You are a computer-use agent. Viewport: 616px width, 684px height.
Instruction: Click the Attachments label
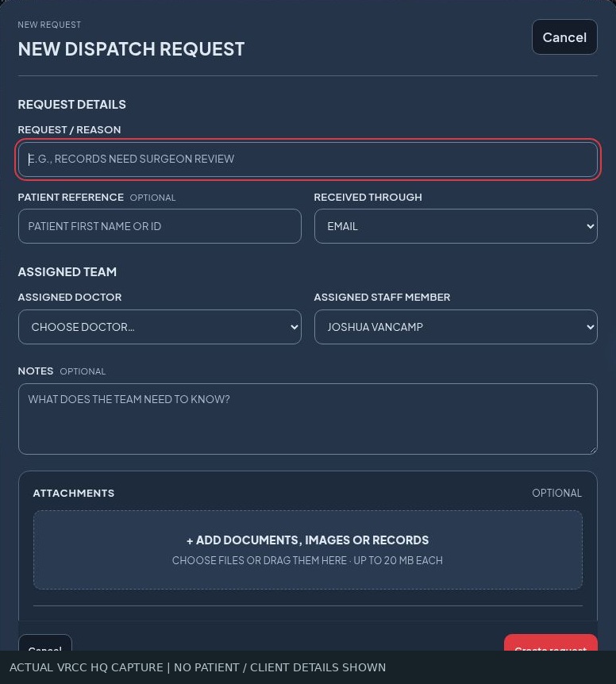(74, 493)
